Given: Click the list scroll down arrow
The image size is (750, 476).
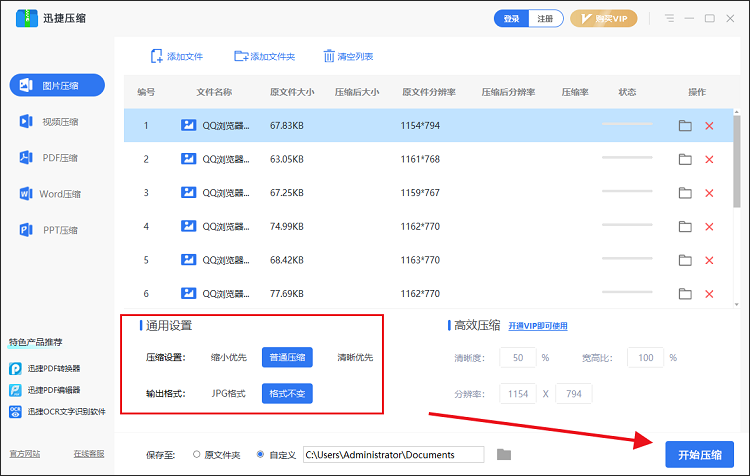Looking at the screenshot, I should [x=737, y=304].
